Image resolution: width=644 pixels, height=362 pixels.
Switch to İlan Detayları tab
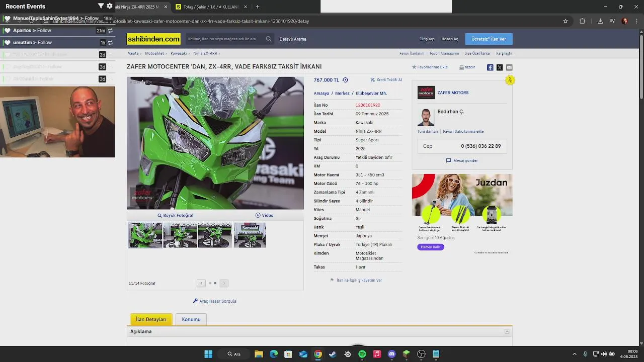(151, 319)
